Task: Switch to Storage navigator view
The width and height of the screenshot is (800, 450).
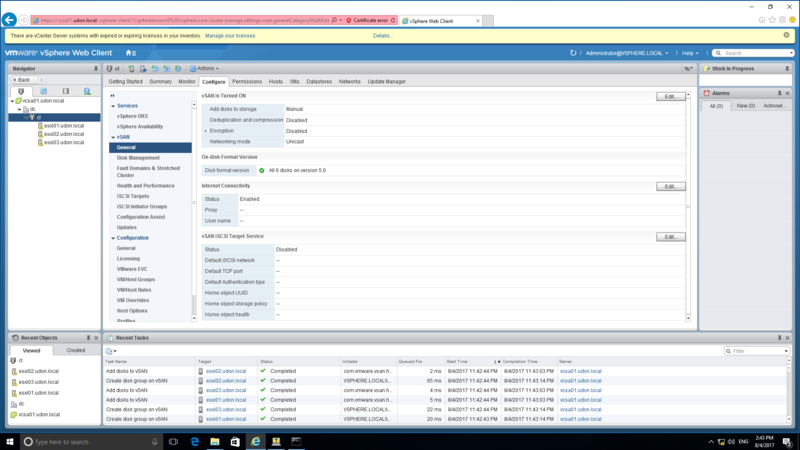Action: point(65,91)
